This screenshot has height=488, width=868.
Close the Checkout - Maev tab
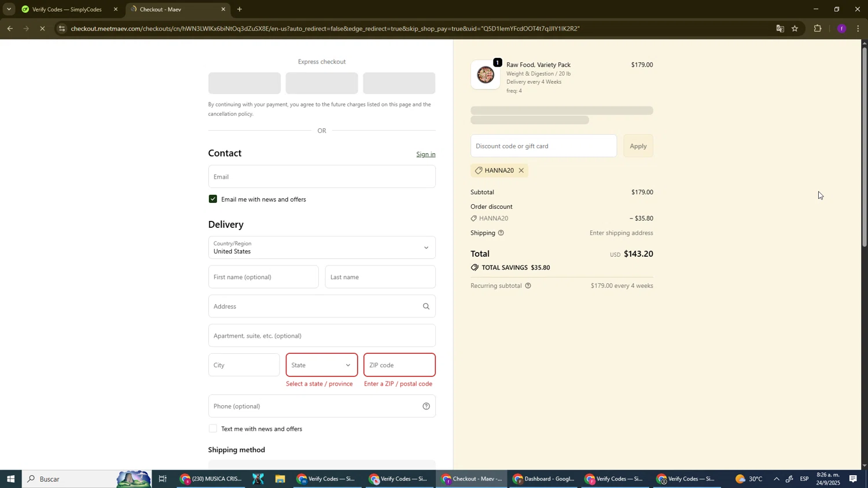point(223,9)
